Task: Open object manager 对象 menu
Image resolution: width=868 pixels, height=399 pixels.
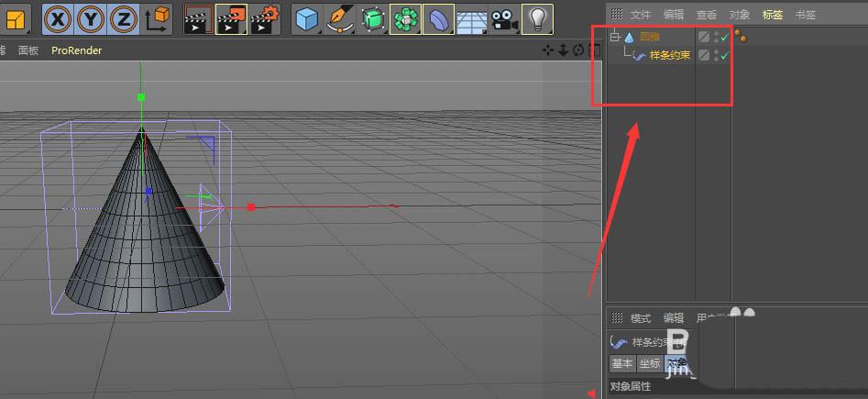Action: tap(740, 15)
